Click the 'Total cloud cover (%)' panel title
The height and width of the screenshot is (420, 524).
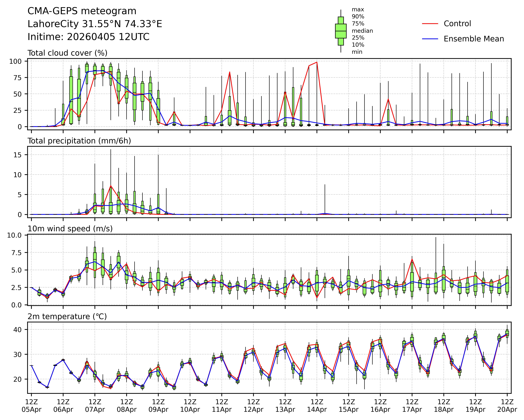(67, 53)
